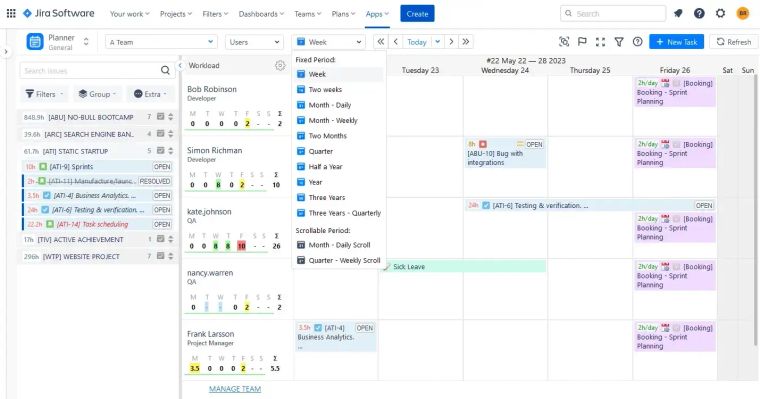Screen dimensions: 760x399
Task: Open the ABU-10 Bug with integrations card
Action: (x=505, y=153)
